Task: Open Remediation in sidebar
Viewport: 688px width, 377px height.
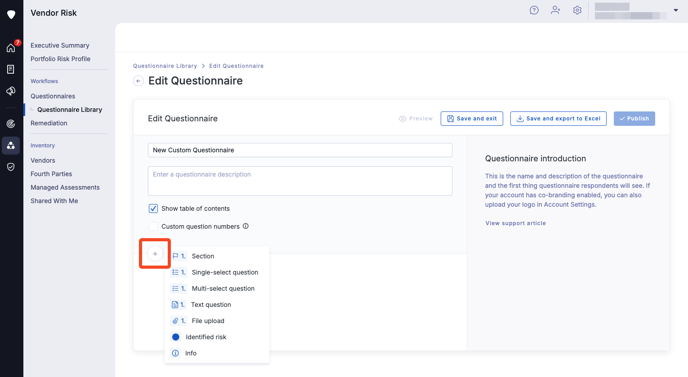Action: tap(49, 123)
